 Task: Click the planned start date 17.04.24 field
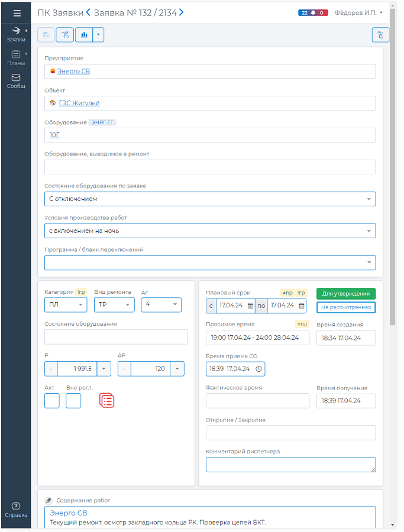[231, 306]
